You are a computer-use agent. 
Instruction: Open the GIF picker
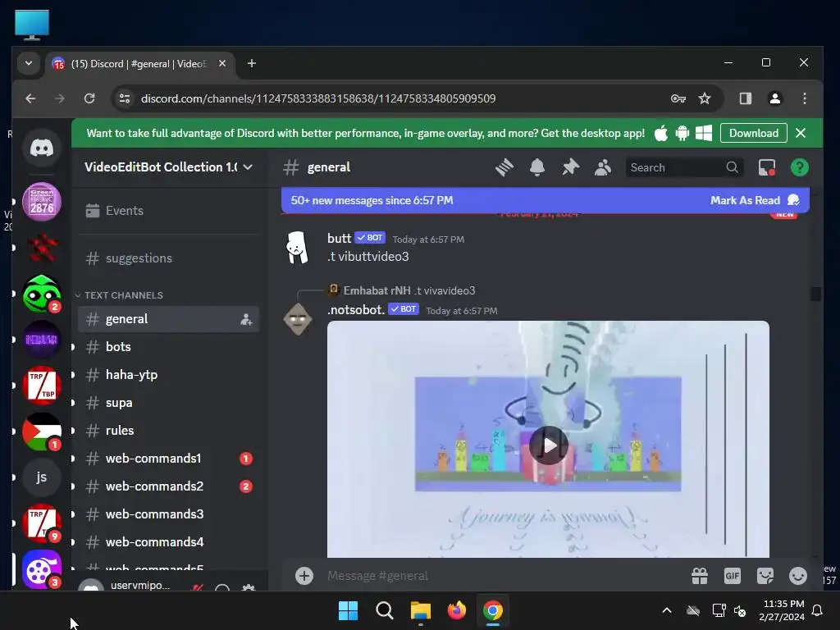pyautogui.click(x=733, y=576)
